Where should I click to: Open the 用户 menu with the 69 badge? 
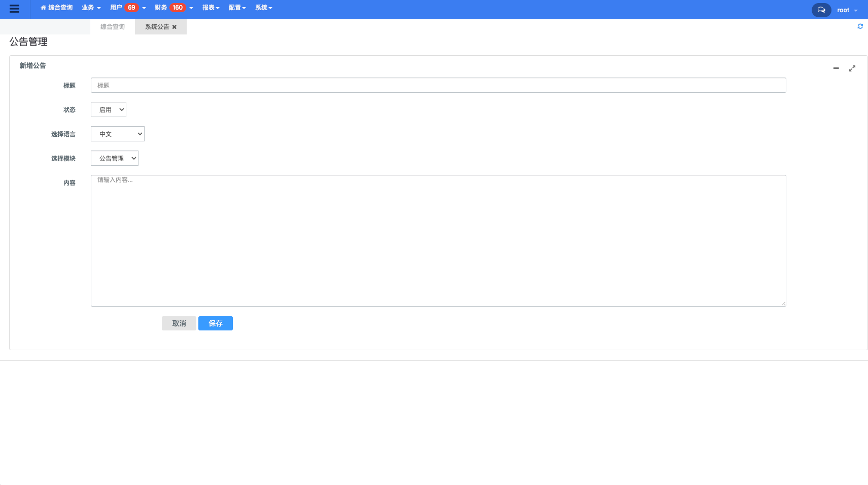click(x=128, y=8)
